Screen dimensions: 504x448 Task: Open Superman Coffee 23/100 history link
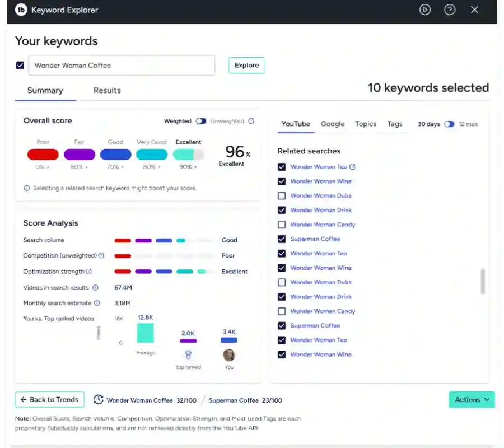pyautogui.click(x=245, y=400)
